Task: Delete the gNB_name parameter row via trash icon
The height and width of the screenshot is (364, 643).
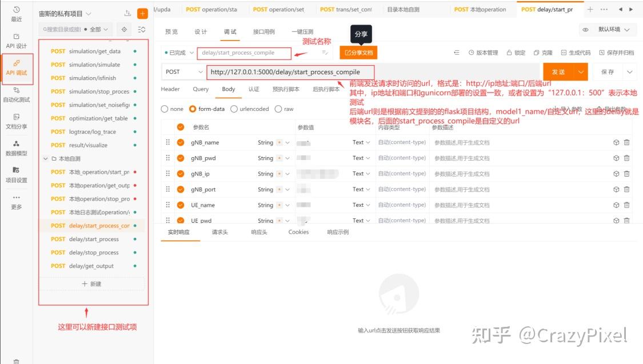Action: tap(626, 142)
